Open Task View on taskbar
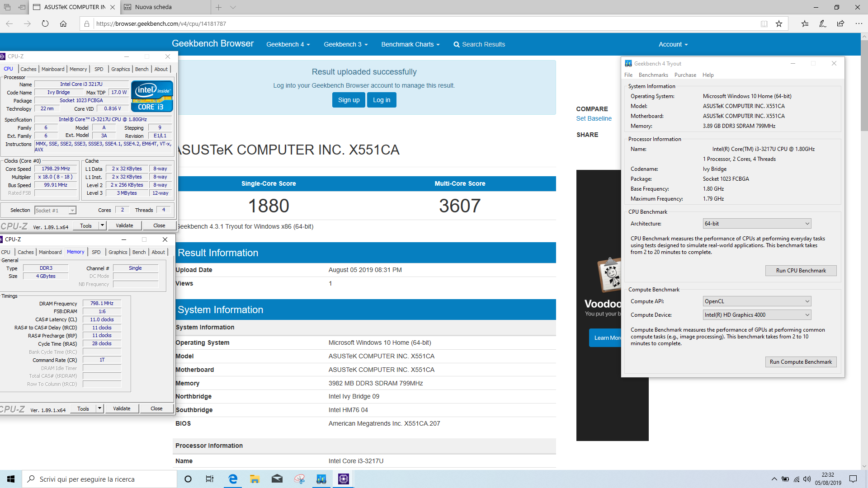The height and width of the screenshot is (488, 868). click(210, 479)
